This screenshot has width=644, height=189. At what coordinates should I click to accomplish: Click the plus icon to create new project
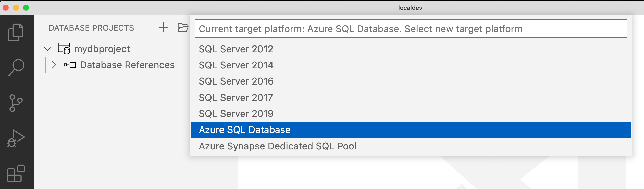pyautogui.click(x=163, y=27)
